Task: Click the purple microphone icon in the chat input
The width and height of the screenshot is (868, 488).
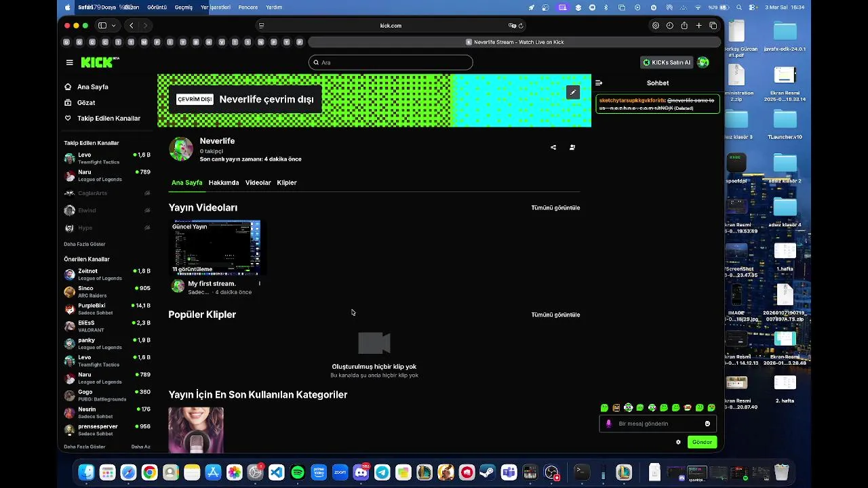Action: click(608, 424)
